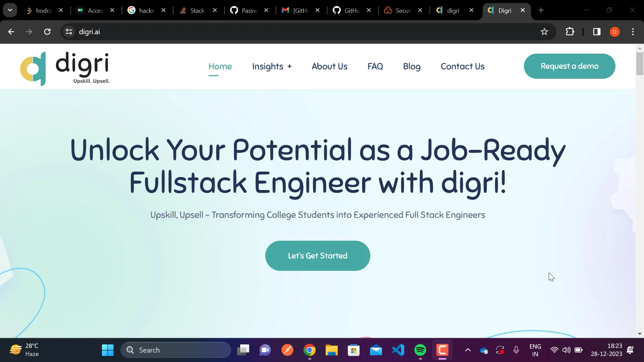
Task: Open the Chrome profile avatar
Action: click(615, 32)
